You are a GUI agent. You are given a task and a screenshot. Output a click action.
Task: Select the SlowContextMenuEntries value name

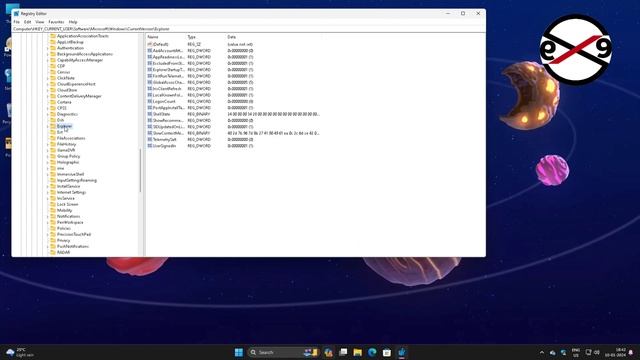click(x=168, y=133)
